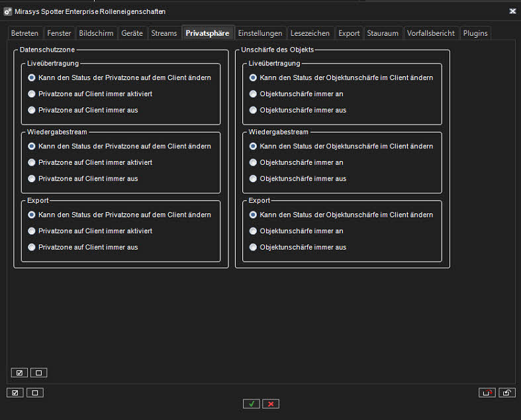The width and height of the screenshot is (521, 420).
Task: Select Export 'Objektunschärfe immer an' option
Action: [x=253, y=231]
